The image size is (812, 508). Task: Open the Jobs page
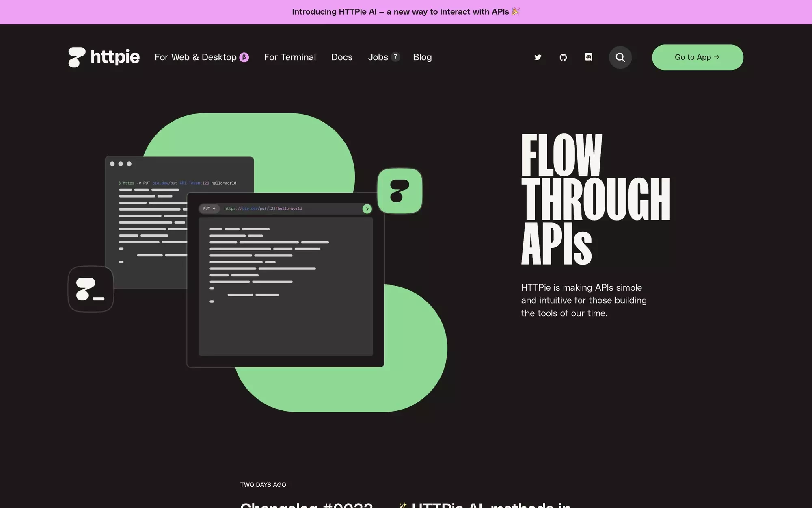pyautogui.click(x=384, y=57)
